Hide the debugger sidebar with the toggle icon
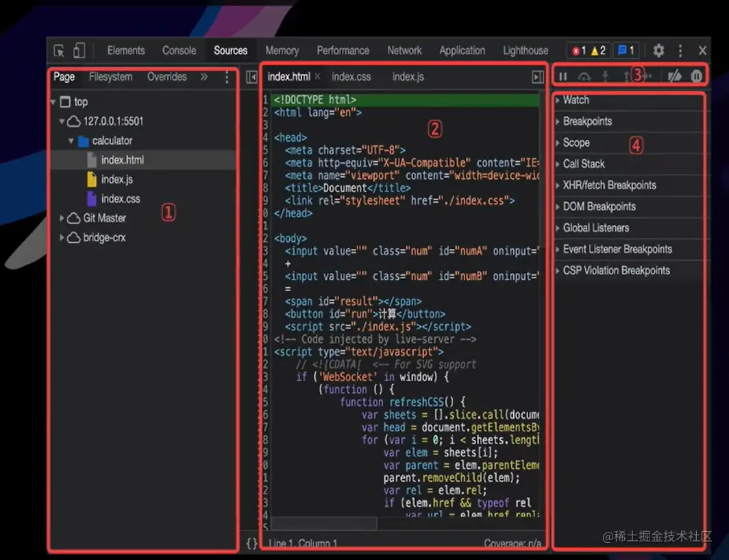 (538, 77)
